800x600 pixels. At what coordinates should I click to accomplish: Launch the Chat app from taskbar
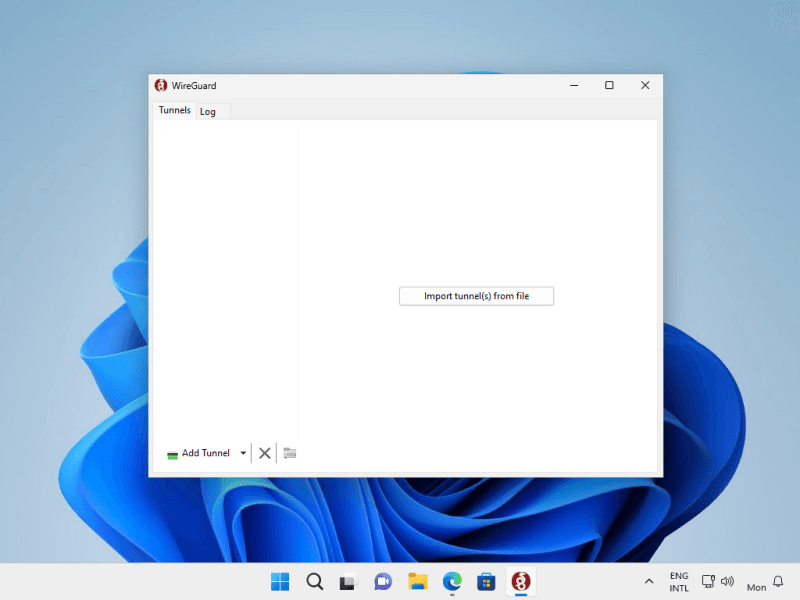[x=383, y=581]
